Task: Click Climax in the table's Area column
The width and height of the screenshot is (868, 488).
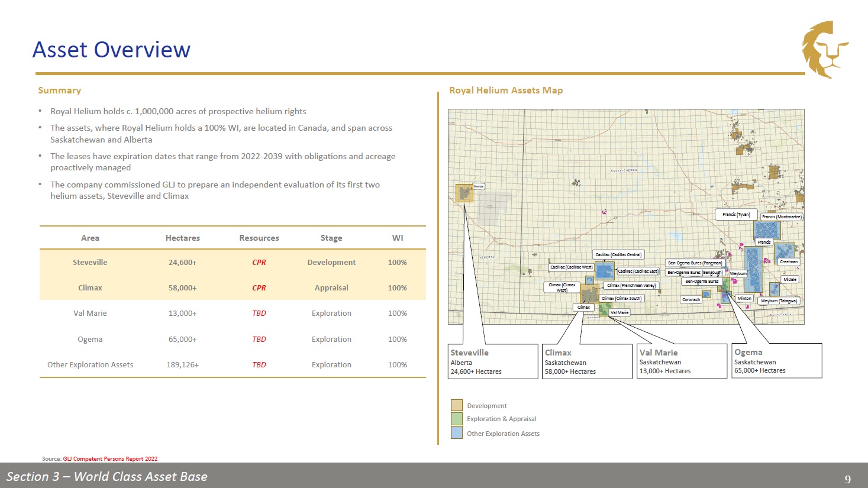Action: coord(90,287)
